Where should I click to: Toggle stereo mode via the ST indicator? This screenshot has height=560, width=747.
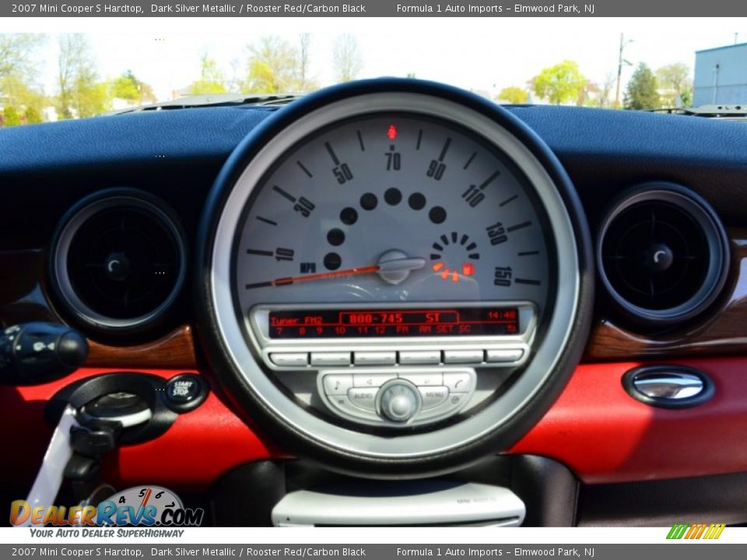tap(433, 318)
